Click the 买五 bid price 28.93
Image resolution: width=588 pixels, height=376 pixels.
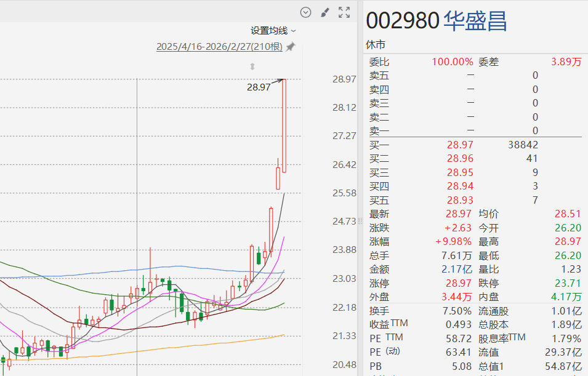460,200
